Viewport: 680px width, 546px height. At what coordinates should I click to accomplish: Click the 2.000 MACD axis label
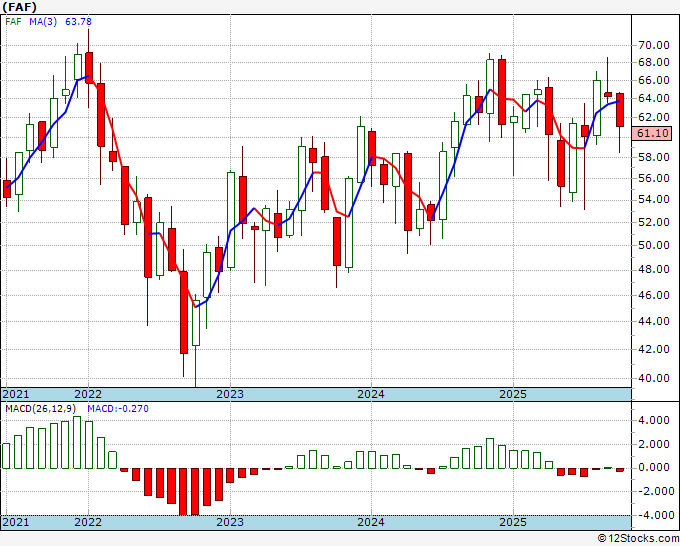click(654, 444)
